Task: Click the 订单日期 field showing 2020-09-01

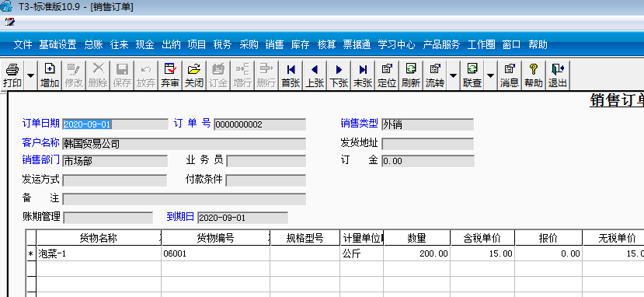Action: coord(115,124)
